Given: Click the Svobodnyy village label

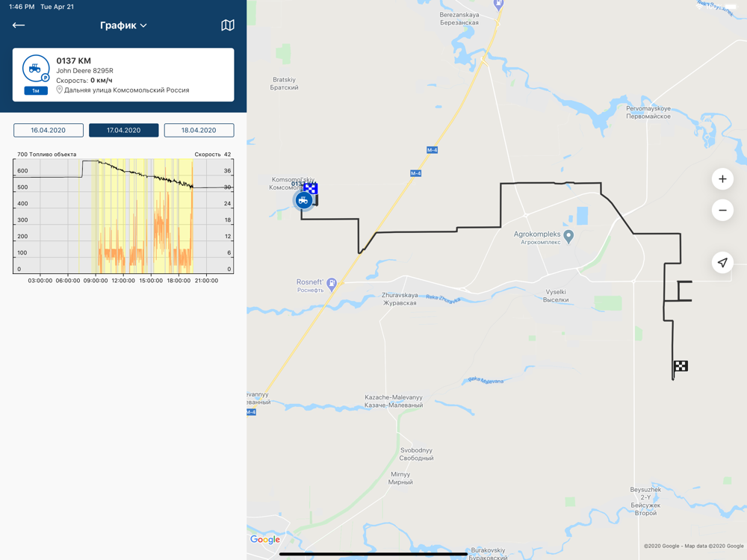Looking at the screenshot, I should click(x=416, y=454).
